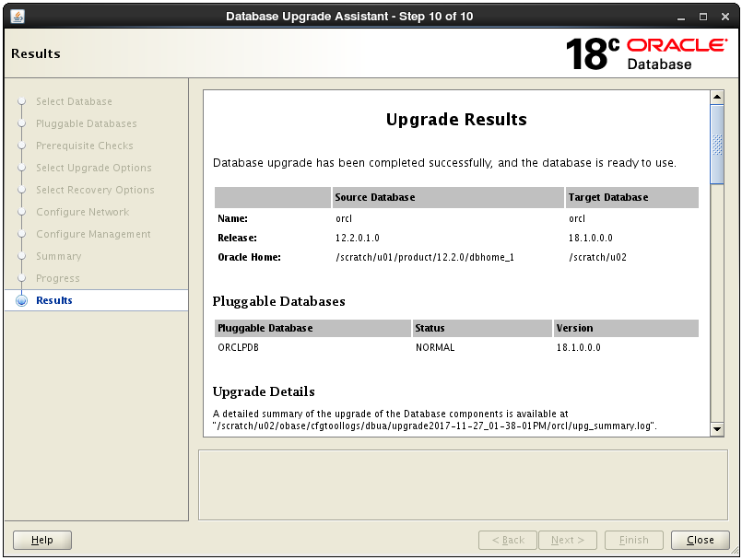Click target Oracle Home path /scratch/u02

pyautogui.click(x=597, y=257)
